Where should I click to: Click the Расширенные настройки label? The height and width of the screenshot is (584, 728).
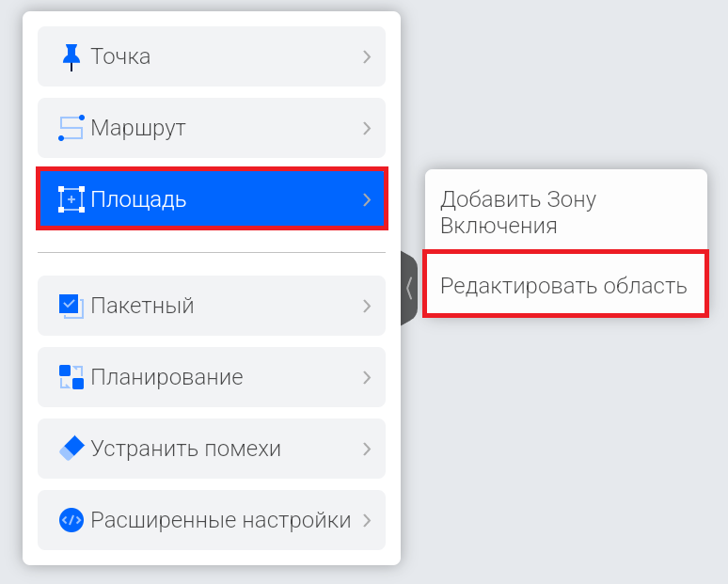pos(221,520)
